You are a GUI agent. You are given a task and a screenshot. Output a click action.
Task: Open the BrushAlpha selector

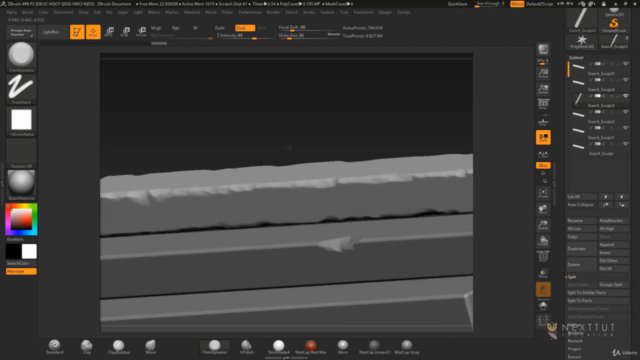pos(21,121)
